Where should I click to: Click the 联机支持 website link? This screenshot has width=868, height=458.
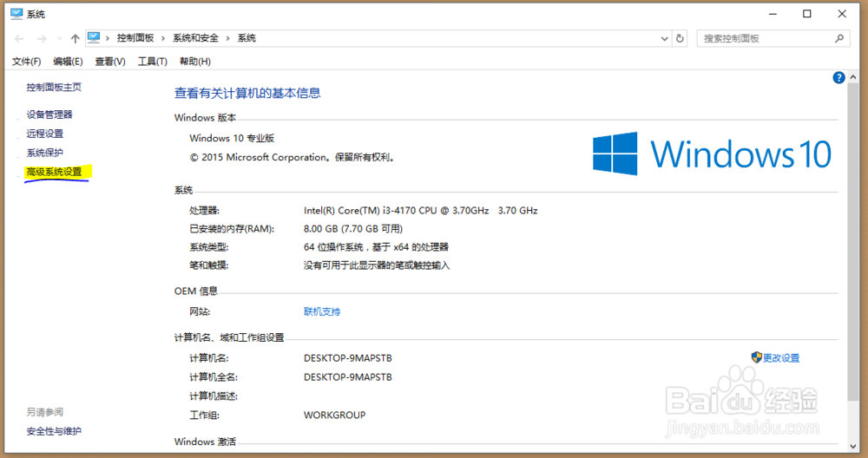point(322,312)
